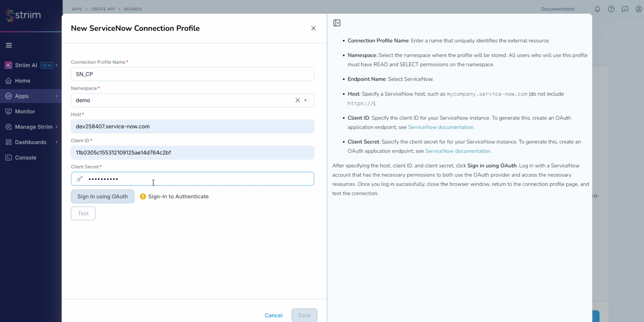This screenshot has height=322, width=644.
Task: Focus the Host input field
Action: pyautogui.click(x=192, y=126)
